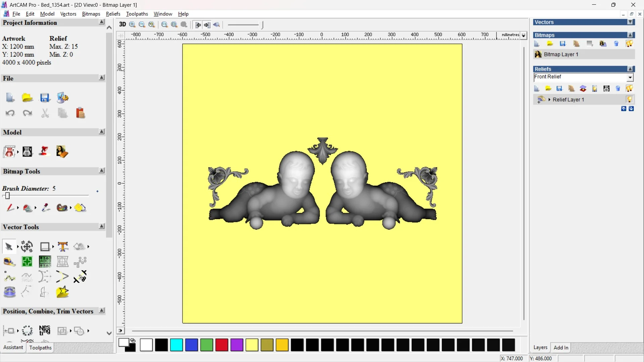Toggle visibility bulb of Relief Layer 1
This screenshot has height=362, width=644.
coord(629,100)
